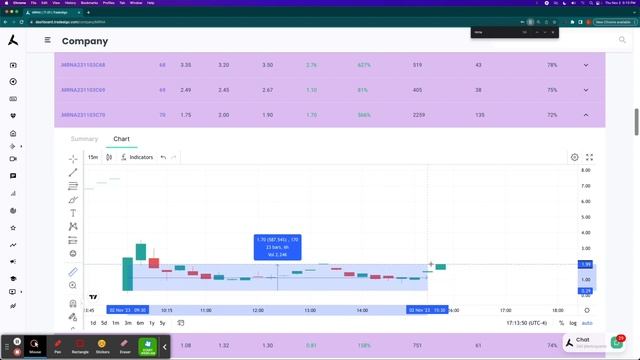Click the green start button in the annotation bar
This screenshot has width=640, height=360.
[x=148, y=347]
